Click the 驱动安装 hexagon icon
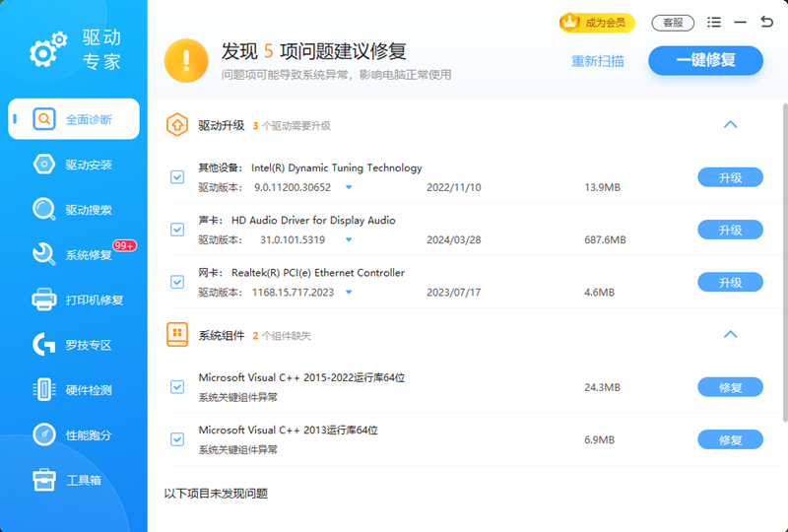Image resolution: width=788 pixels, height=532 pixels. [x=44, y=165]
